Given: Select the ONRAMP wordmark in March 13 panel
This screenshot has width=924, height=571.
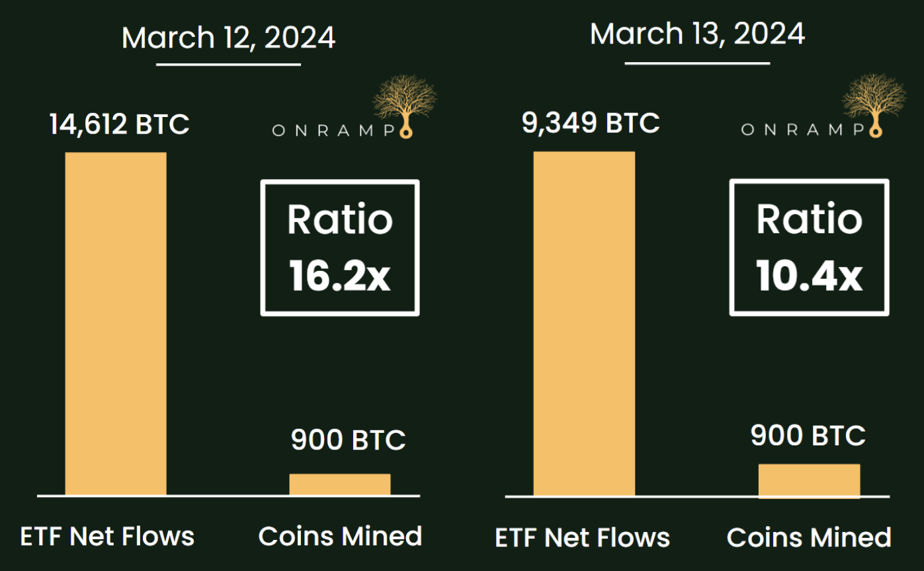Looking at the screenshot, I should 803,130.
